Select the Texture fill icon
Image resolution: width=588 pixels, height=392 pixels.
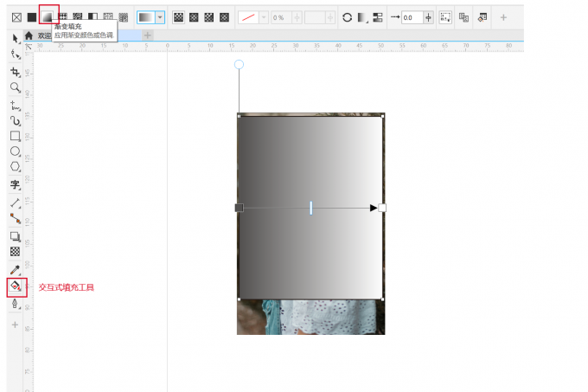click(x=108, y=16)
